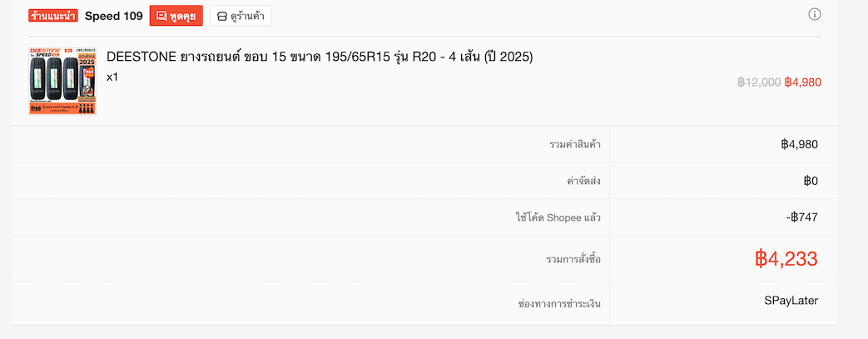
Task: Click the ใช้โค้ด Shopee แล้ว label
Action: 558,218
